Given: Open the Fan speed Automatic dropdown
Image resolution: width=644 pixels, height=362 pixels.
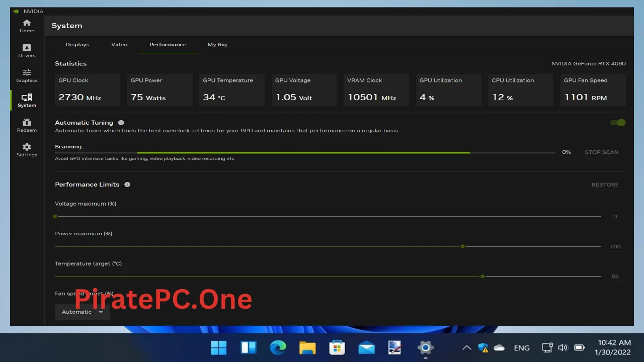Looking at the screenshot, I should click(82, 312).
